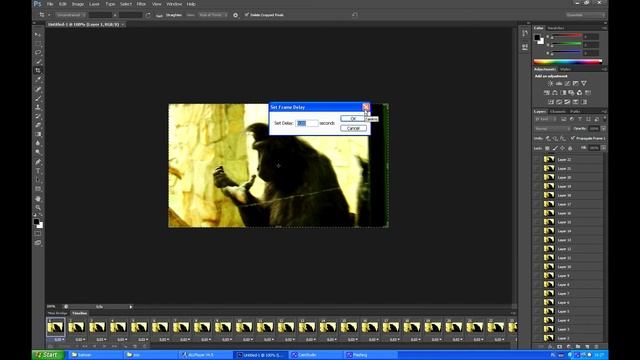This screenshot has height=360, width=640.
Task: Toggle visibility of Layer 22
Action: [538, 159]
